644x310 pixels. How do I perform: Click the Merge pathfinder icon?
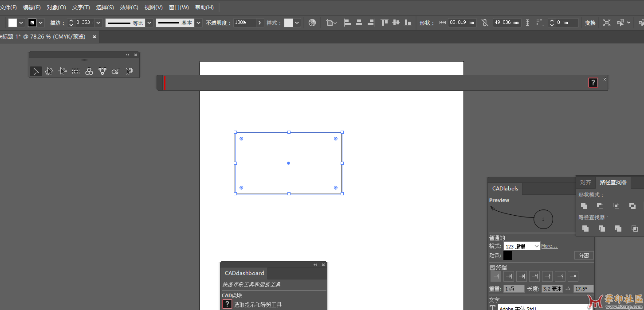click(x=618, y=229)
